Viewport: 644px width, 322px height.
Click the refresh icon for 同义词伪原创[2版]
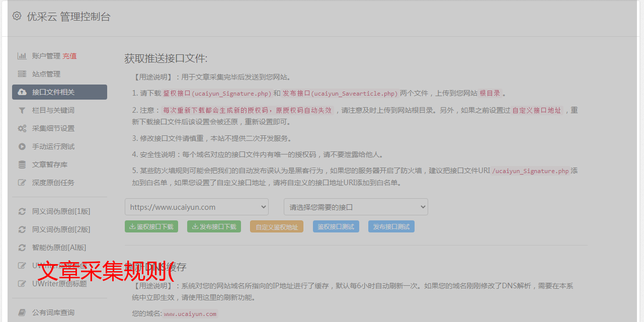[x=22, y=229]
